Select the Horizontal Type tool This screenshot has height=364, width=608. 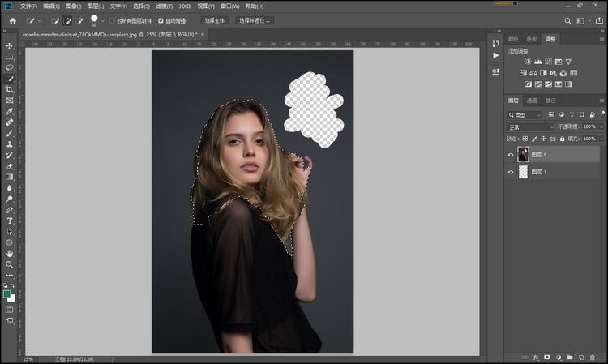(x=10, y=221)
